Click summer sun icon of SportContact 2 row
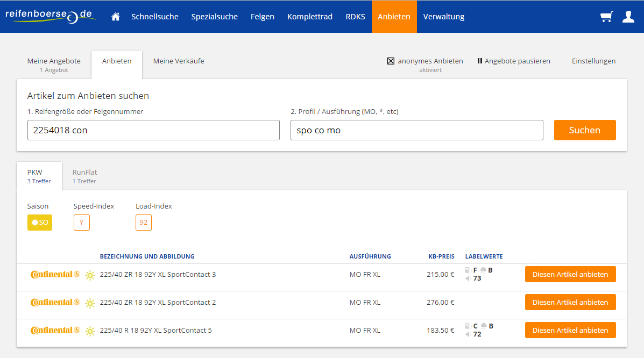The image size is (644, 358). [x=90, y=303]
